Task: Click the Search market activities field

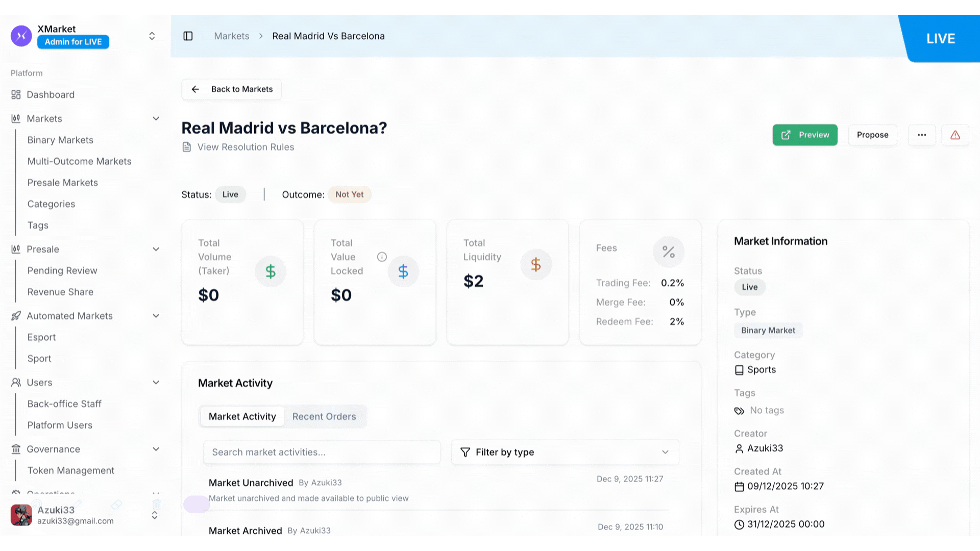Action: click(x=322, y=453)
